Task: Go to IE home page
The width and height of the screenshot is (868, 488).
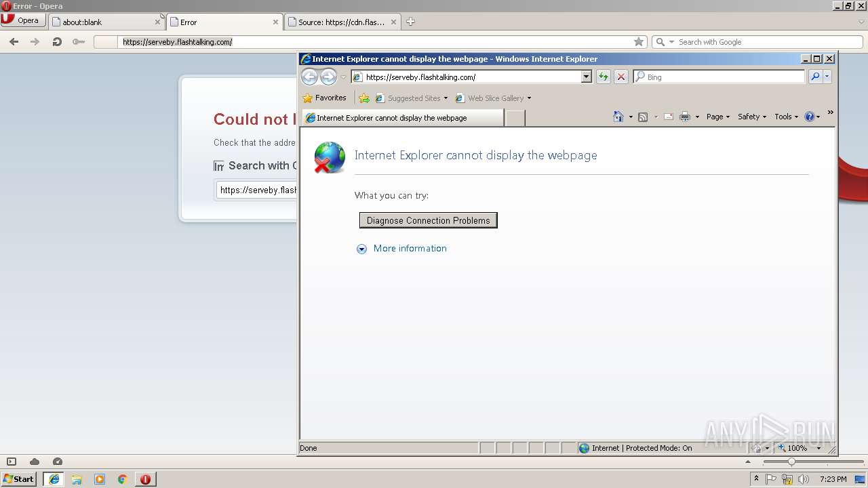Action: (x=618, y=117)
